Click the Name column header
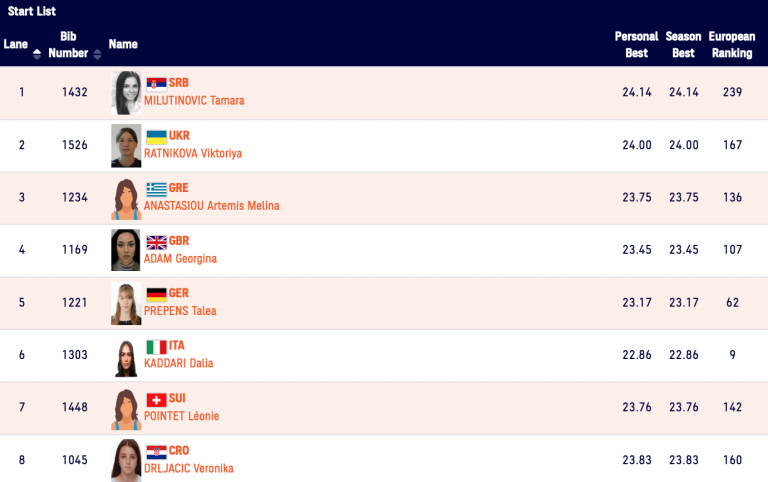The height and width of the screenshot is (482, 768). click(x=123, y=44)
